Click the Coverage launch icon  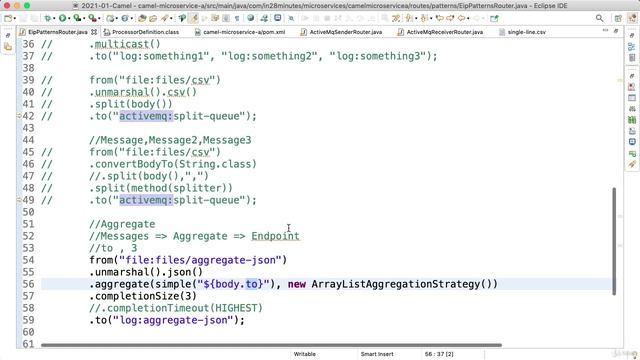(x=77, y=18)
